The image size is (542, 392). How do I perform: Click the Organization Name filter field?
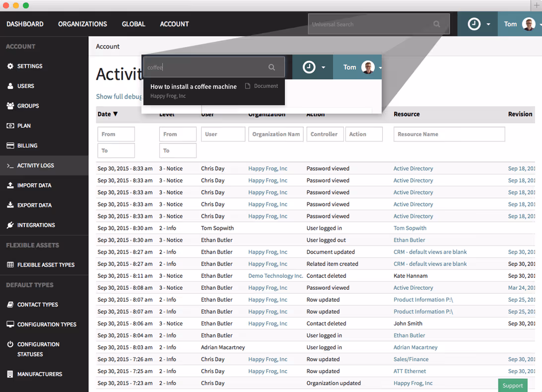point(276,134)
